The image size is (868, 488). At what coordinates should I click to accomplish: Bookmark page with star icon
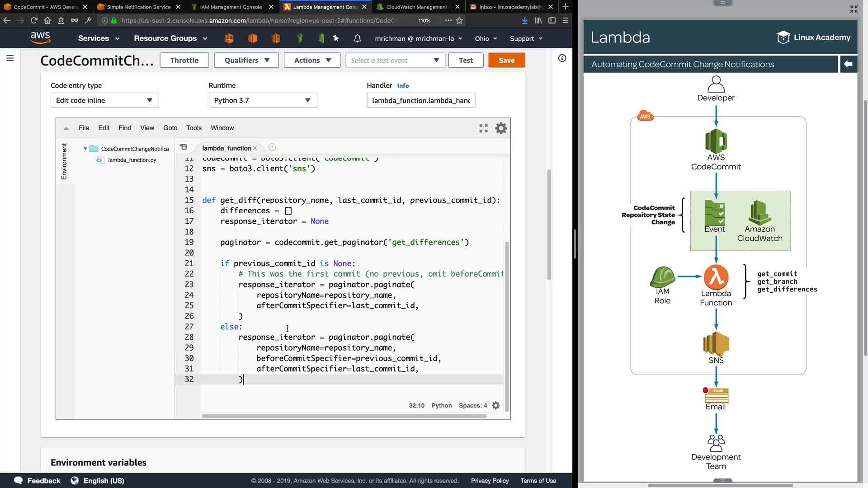click(459, 20)
